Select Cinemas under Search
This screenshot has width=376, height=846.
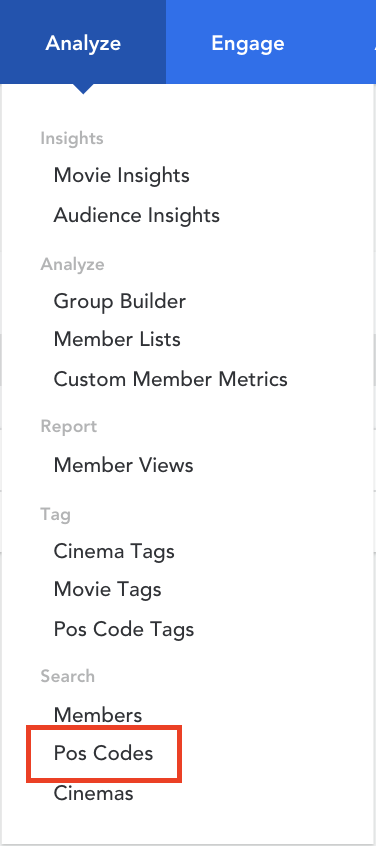(x=93, y=794)
